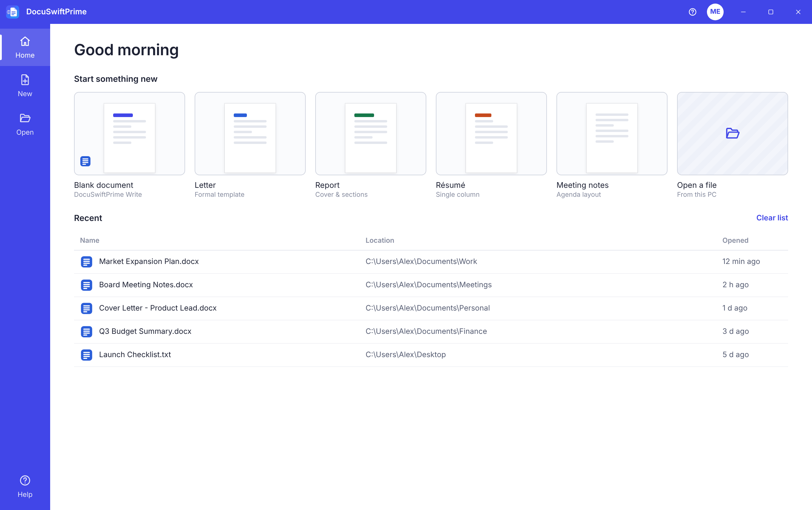Image resolution: width=812 pixels, height=510 pixels.
Task: Open Q3 Budget Summary.docx
Action: tap(431, 331)
